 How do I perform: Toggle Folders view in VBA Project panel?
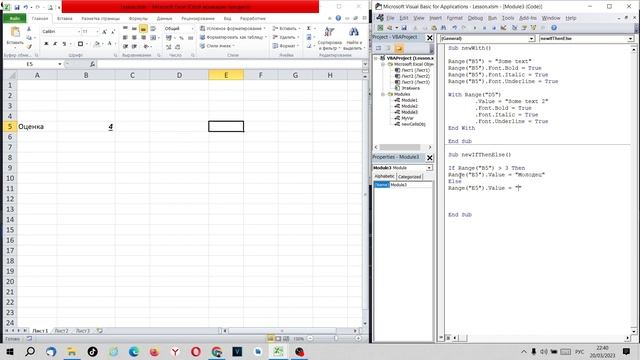click(399, 48)
